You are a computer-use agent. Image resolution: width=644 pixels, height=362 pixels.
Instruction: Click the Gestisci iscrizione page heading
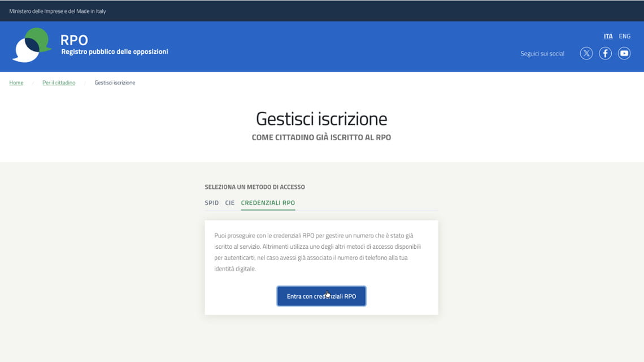[321, 119]
